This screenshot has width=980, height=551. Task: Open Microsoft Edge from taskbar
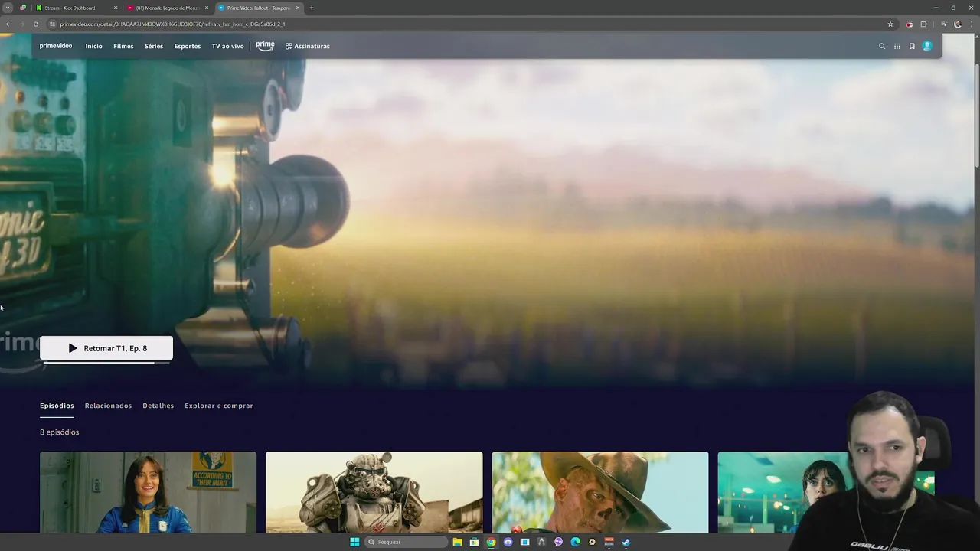point(575,542)
